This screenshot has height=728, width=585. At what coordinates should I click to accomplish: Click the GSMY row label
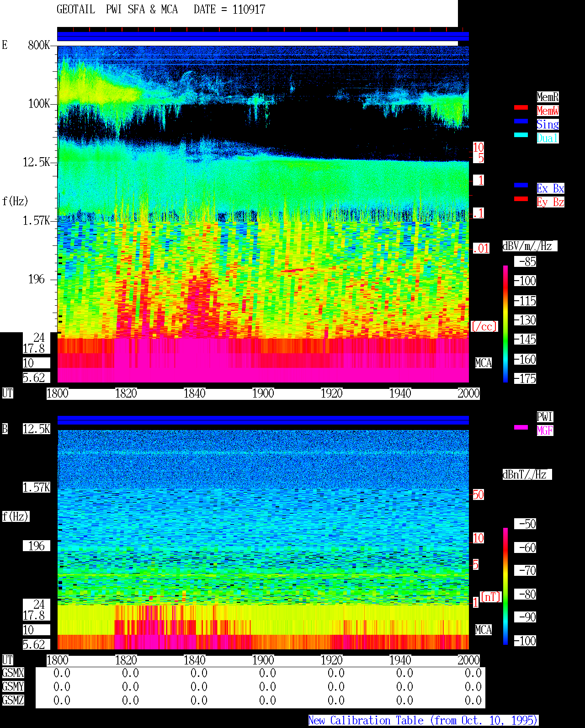click(13, 686)
